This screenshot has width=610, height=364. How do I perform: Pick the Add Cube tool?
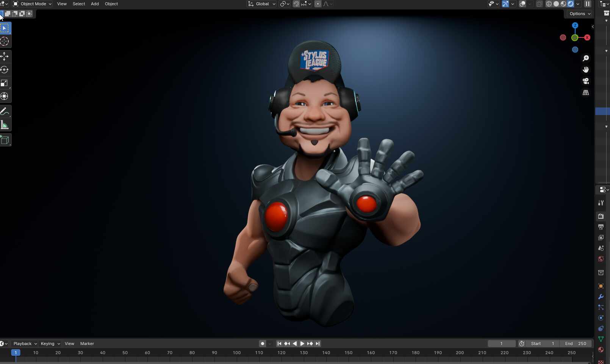point(5,140)
